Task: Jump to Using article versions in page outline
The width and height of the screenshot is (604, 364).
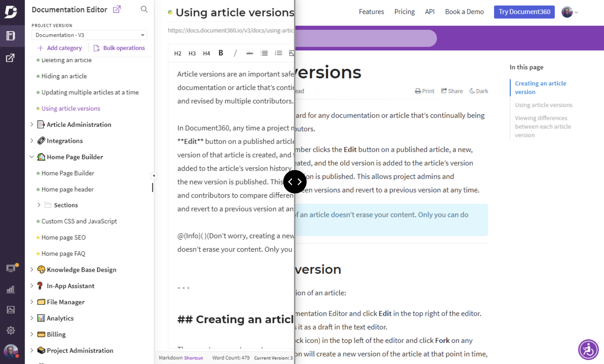Action: 544,105
